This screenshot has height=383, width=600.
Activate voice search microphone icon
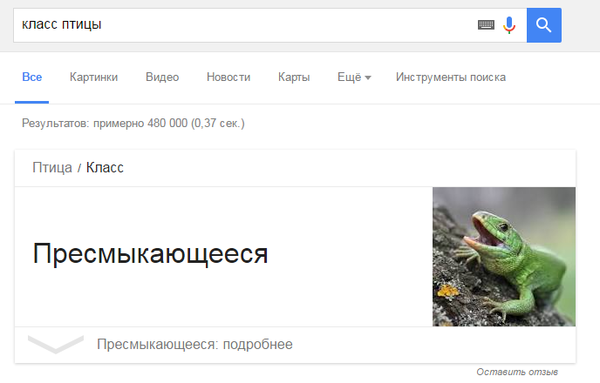point(509,25)
